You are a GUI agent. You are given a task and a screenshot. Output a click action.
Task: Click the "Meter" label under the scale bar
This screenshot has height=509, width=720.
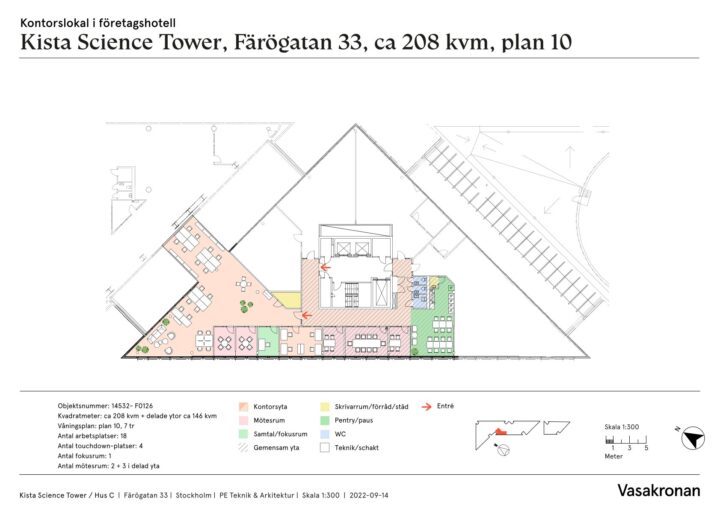pos(613,456)
